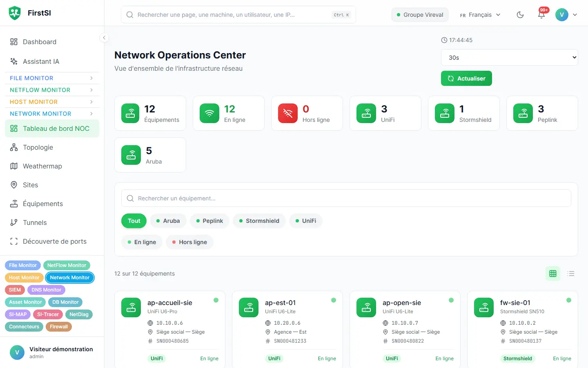Viewport: 588px width, 368px height.
Task: Click the Actualiser button
Action: coord(466,79)
